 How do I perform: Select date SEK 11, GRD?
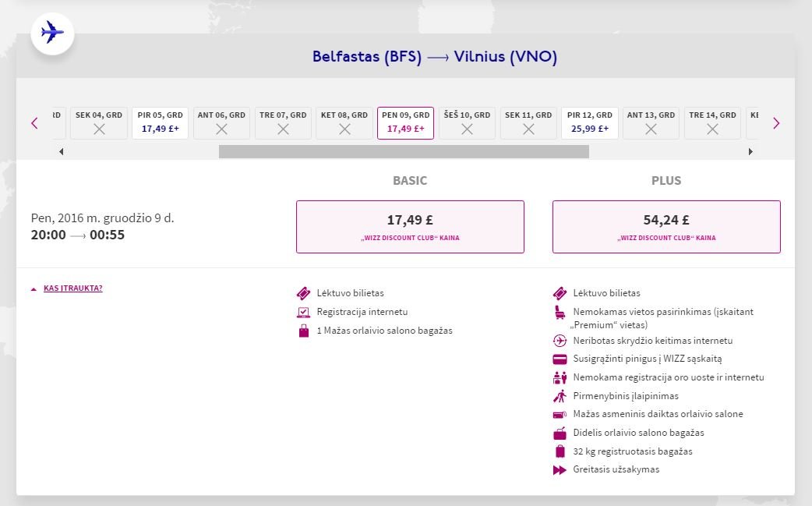point(528,123)
